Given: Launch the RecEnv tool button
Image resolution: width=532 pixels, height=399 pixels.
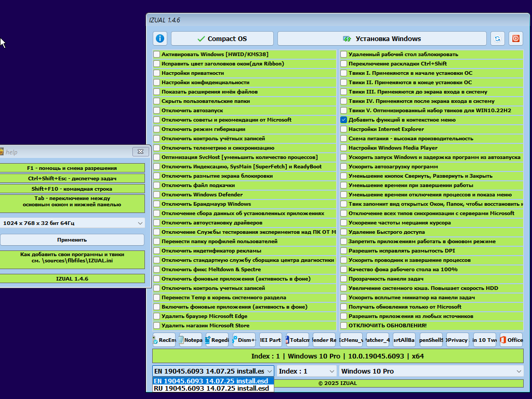Looking at the screenshot, I should point(164,340).
